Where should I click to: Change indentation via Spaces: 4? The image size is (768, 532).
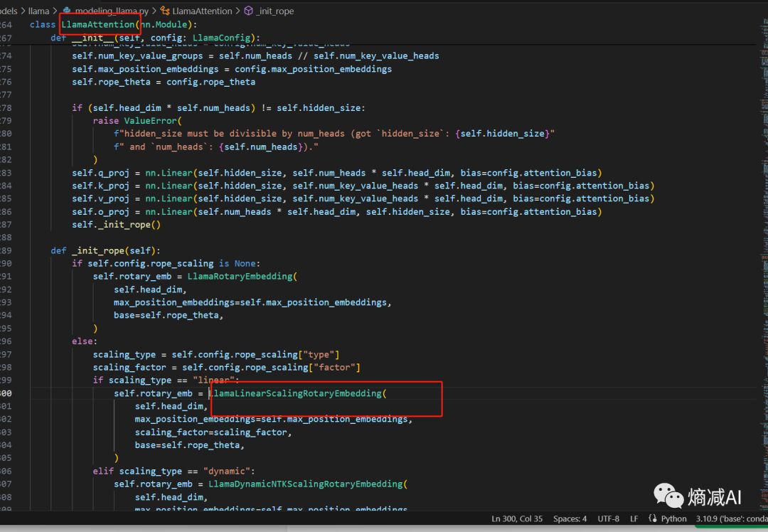tap(570, 518)
